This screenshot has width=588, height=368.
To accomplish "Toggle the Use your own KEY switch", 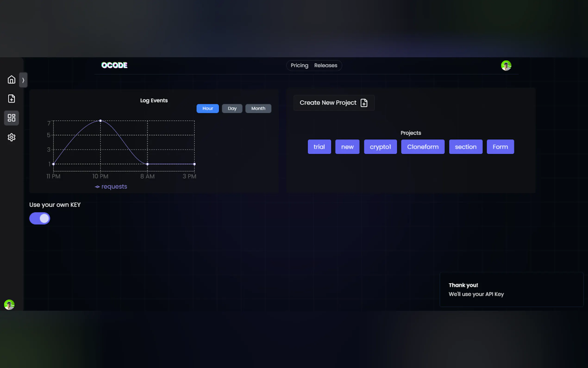I will (x=40, y=218).
